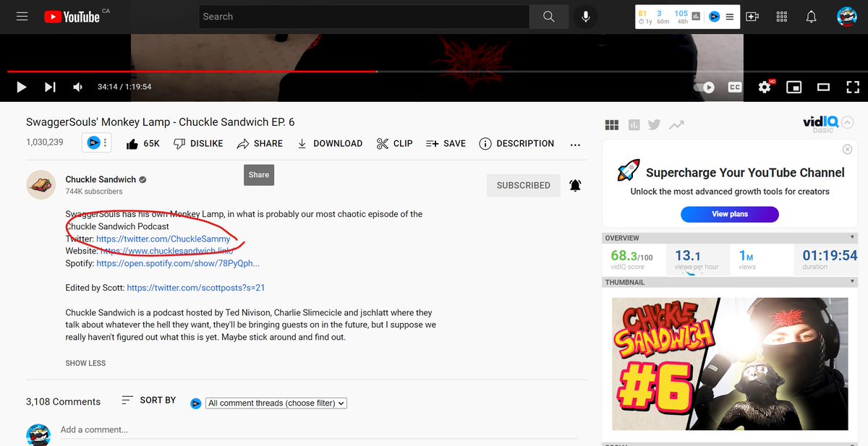868x446 pixels.
Task: Open the Spotify show link
Action: (178, 263)
